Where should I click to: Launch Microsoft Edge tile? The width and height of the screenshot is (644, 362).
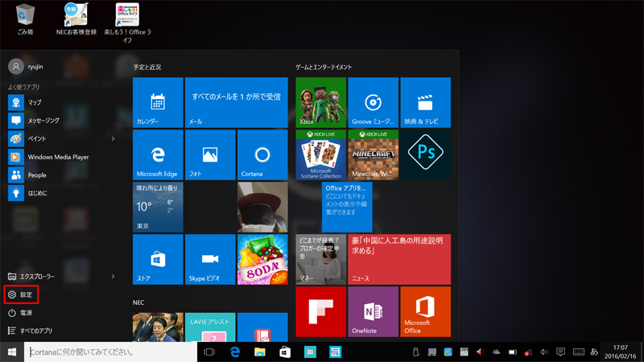point(158,154)
